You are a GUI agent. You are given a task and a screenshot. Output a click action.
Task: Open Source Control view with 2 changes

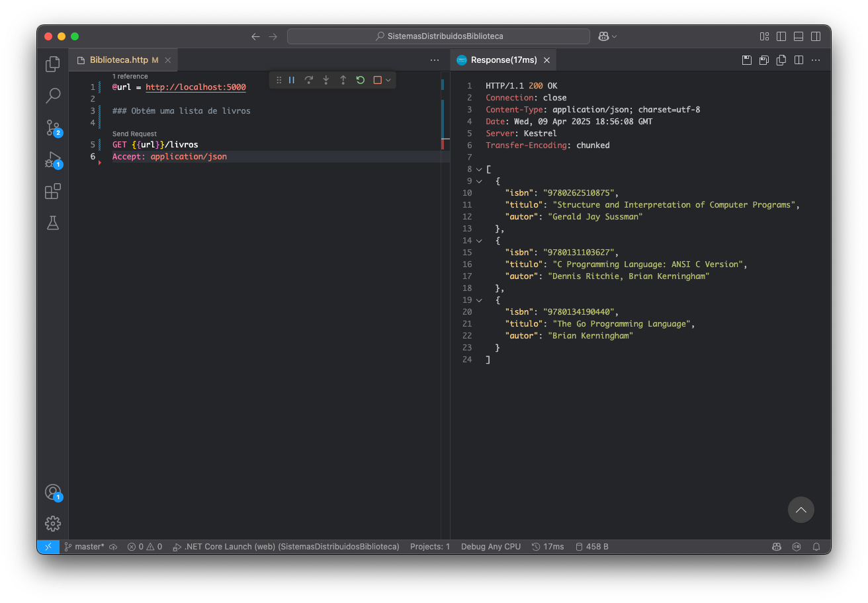[53, 128]
